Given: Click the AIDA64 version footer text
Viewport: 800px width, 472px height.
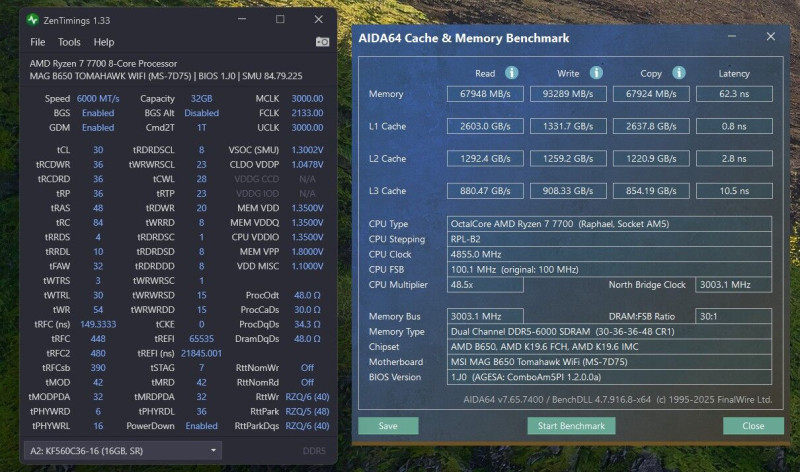Looking at the screenshot, I should 617,400.
